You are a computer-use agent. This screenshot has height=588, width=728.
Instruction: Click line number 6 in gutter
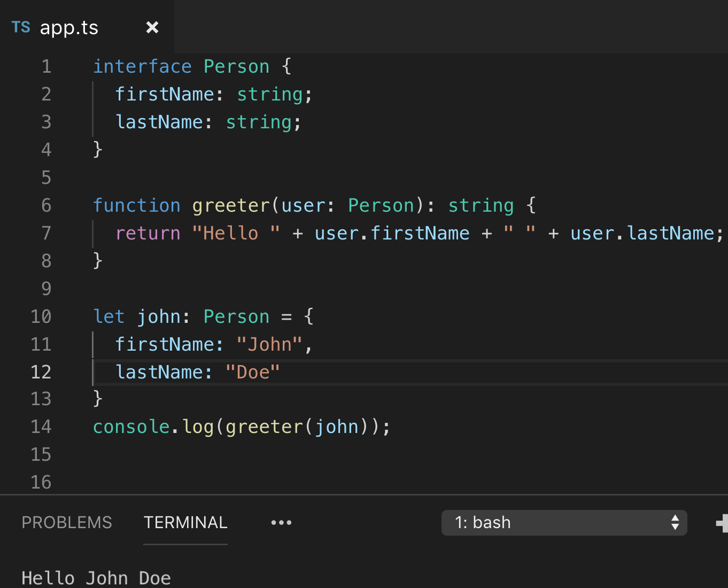tap(47, 205)
